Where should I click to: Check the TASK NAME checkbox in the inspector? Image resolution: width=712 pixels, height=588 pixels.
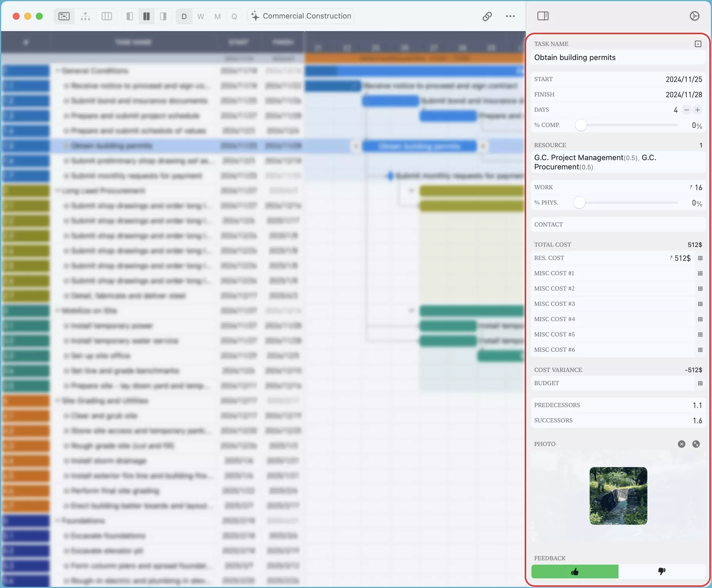(697, 43)
